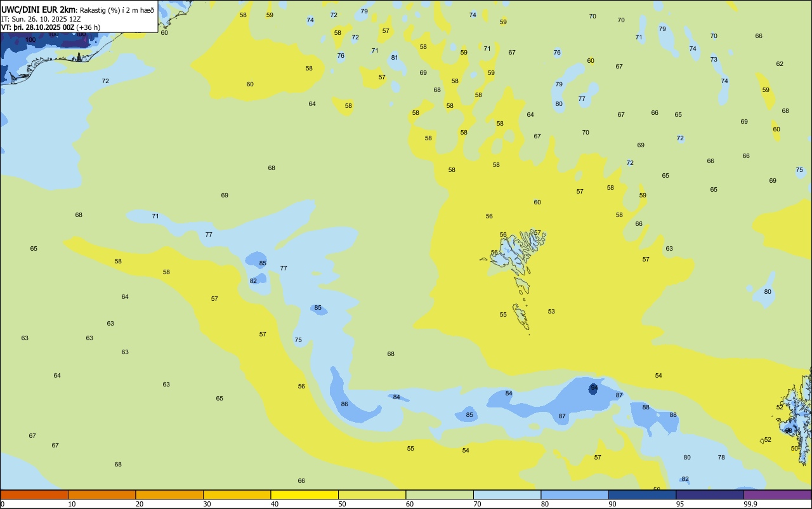Select the 30–40 golden legend swatch
812x509 pixels.
point(237,494)
